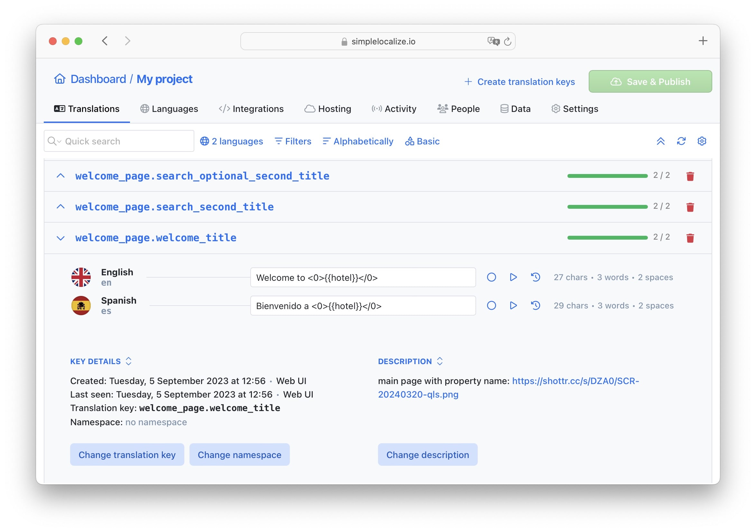Switch to the Languages tab
756x532 pixels.
[x=169, y=109]
